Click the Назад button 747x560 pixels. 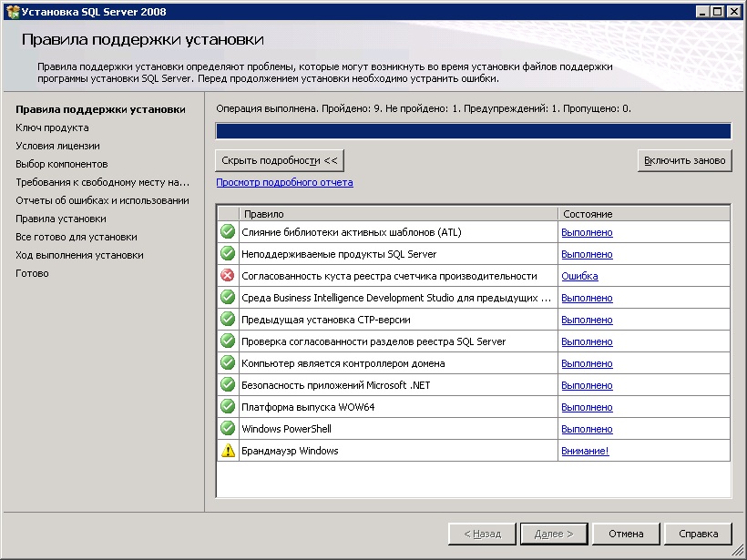482,534
